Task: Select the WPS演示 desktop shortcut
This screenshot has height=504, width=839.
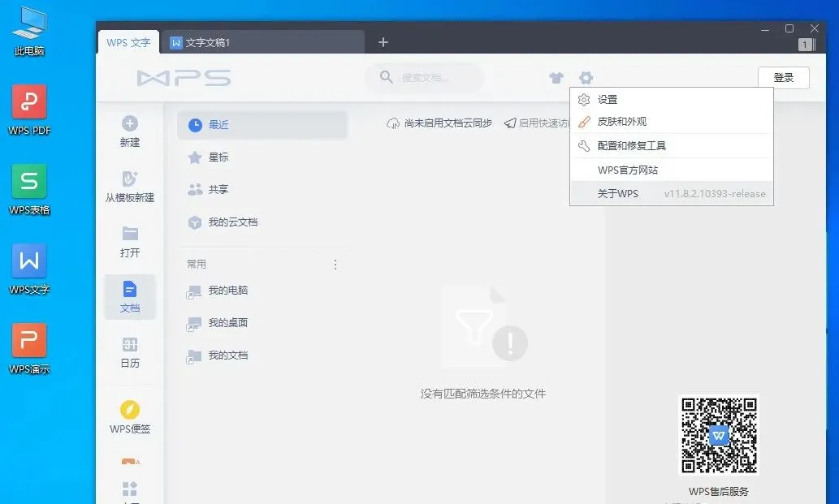Action: [29, 348]
